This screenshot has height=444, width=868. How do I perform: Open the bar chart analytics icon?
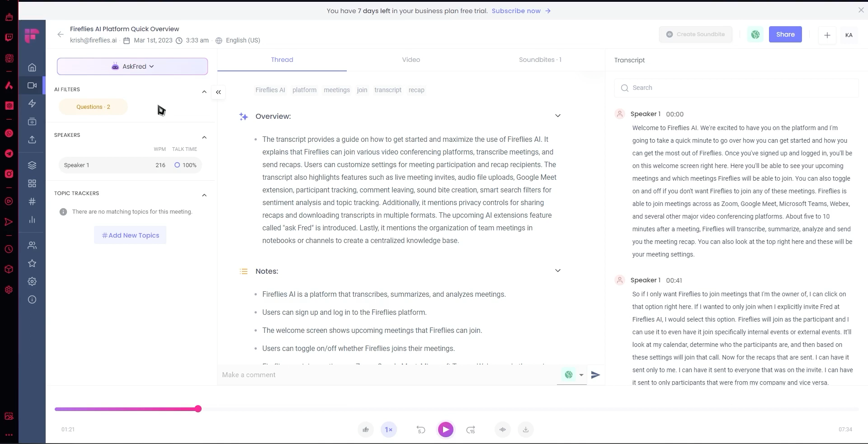pos(32,220)
